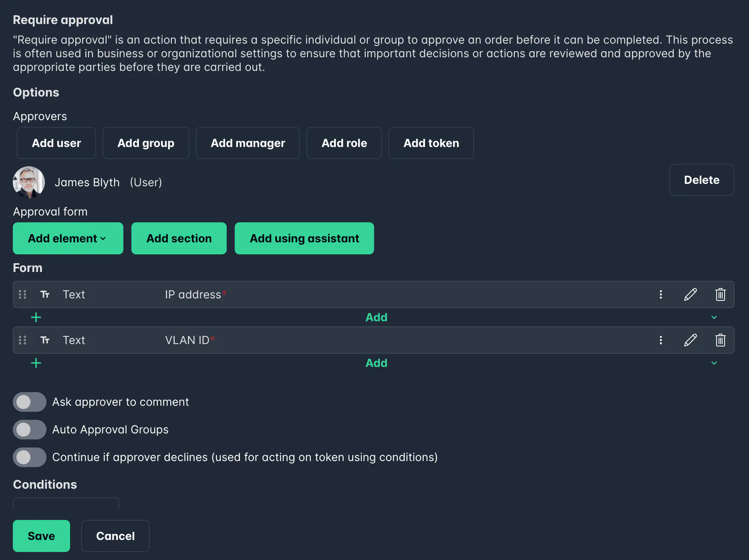The height and width of the screenshot is (560, 749).
Task: Delete approver James Blyth
Action: tap(701, 180)
